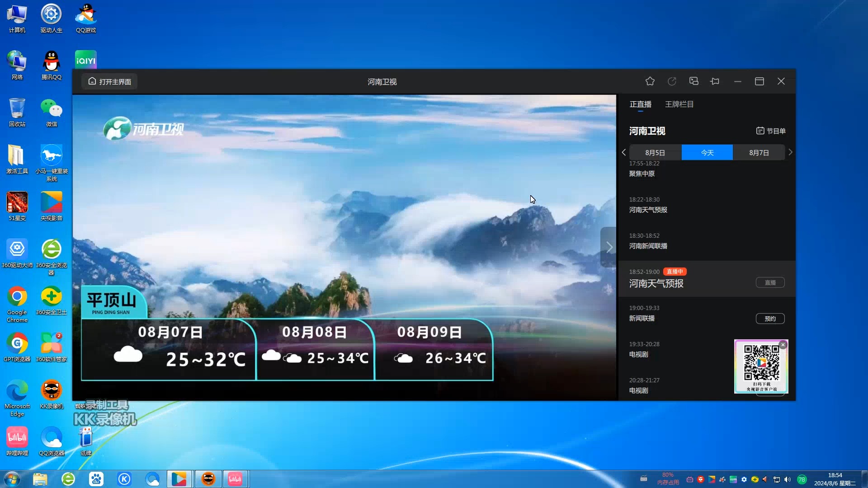
Task: Reserve 新闻联播 with the 预约 button
Action: [x=770, y=319]
